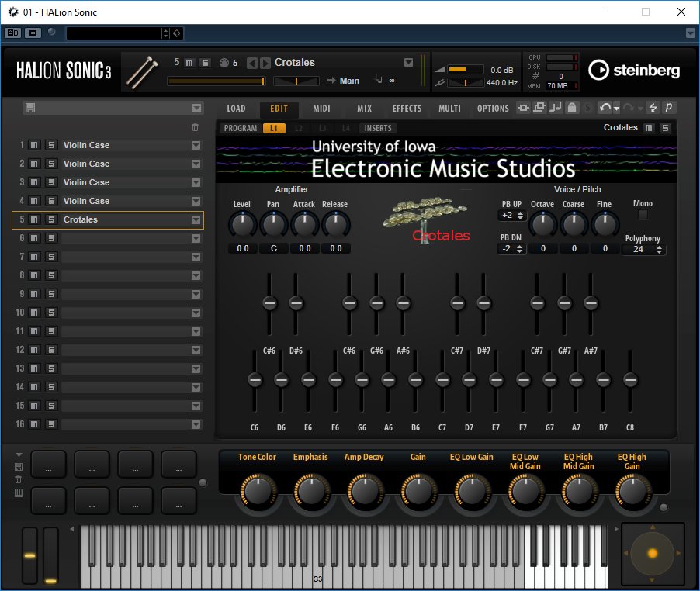Screen dimensions: 700x591
Task: Click the second header button beside A/B
Action: 33,33
